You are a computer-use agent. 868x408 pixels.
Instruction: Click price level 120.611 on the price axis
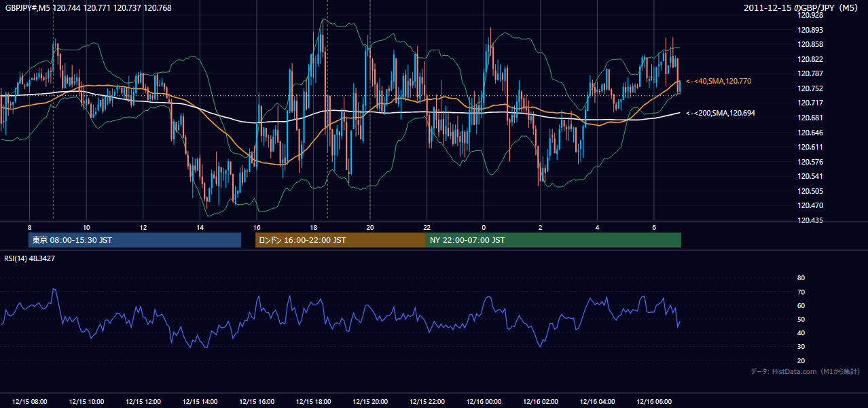pos(810,147)
